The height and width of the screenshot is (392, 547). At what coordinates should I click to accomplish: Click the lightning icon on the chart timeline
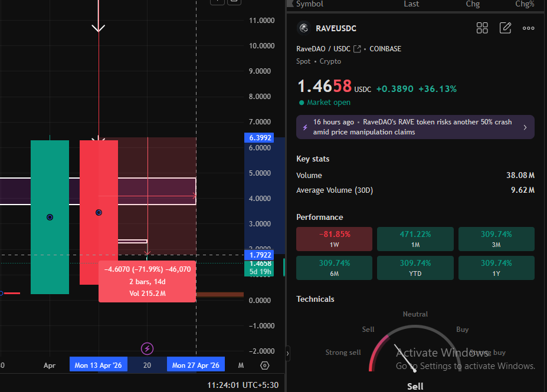pyautogui.click(x=147, y=350)
